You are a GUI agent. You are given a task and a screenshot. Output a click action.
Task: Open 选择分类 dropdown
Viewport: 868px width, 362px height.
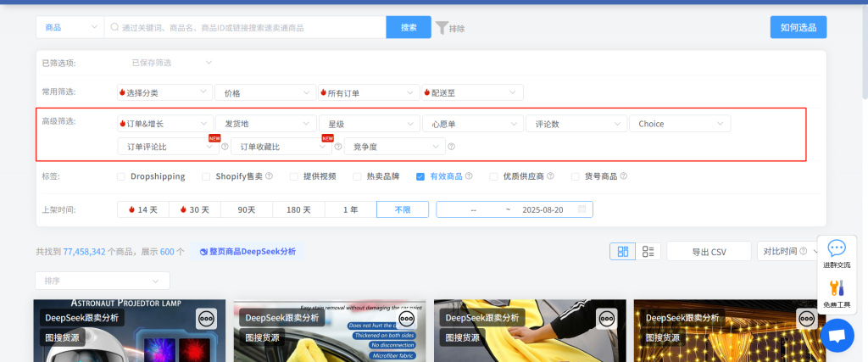click(x=165, y=92)
